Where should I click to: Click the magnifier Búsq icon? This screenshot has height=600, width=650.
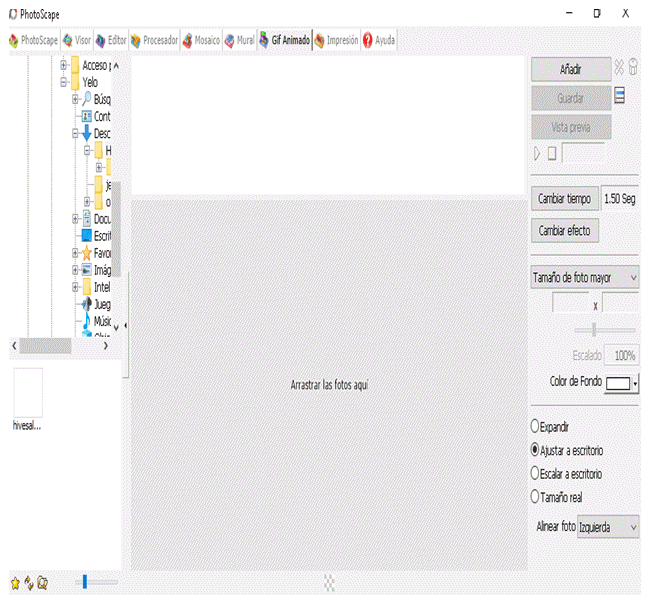tap(87, 99)
